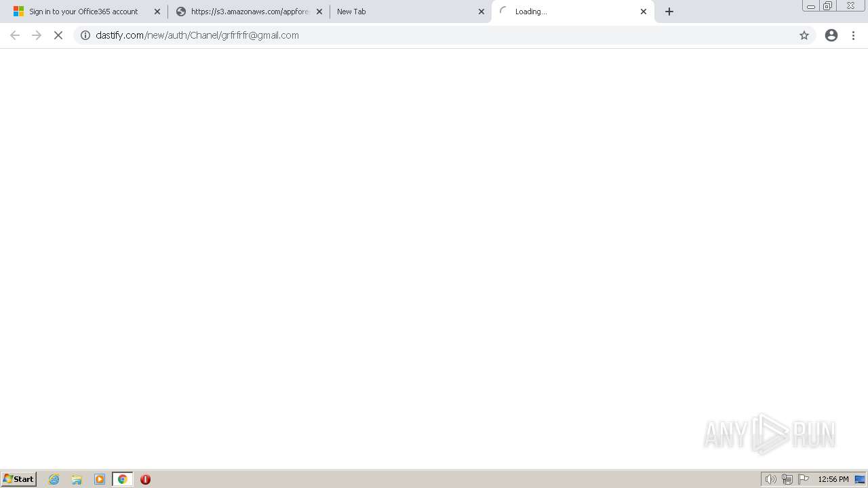This screenshot has height=488, width=868.
Task: Select Chrome in the taskbar
Action: tap(123, 479)
